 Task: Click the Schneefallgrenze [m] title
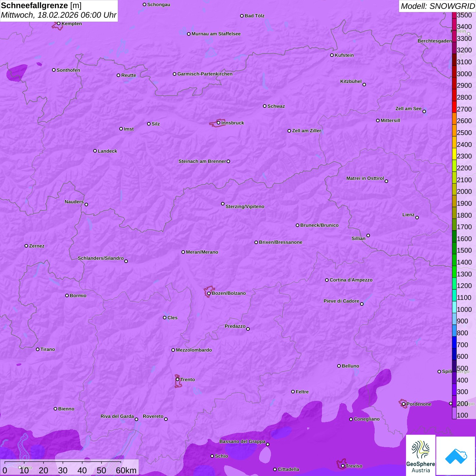point(41,6)
